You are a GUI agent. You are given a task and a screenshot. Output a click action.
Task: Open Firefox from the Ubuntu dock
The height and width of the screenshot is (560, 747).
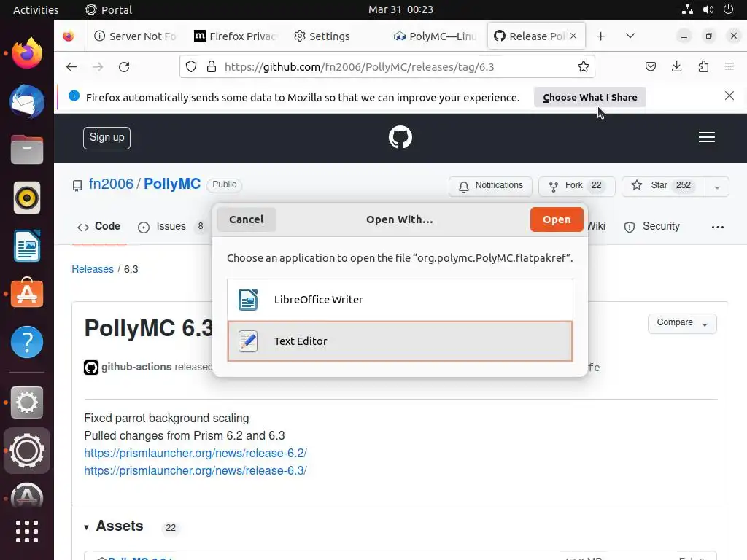[x=27, y=52]
